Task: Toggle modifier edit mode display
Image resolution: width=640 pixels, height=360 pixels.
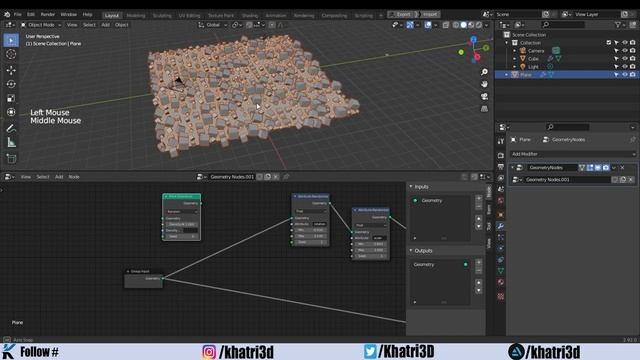Action: (590, 168)
